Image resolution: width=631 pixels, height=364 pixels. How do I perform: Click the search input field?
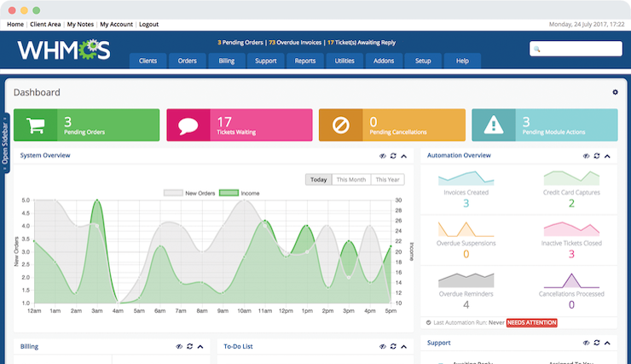pyautogui.click(x=576, y=49)
